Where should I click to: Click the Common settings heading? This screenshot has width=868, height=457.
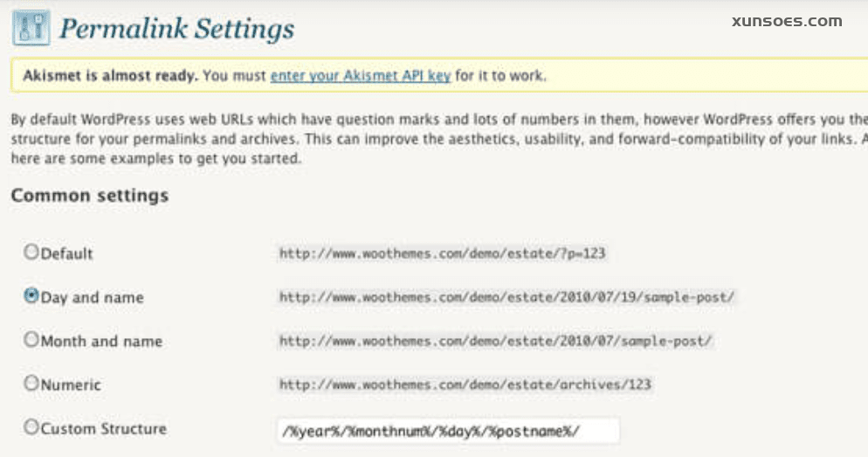(x=90, y=196)
